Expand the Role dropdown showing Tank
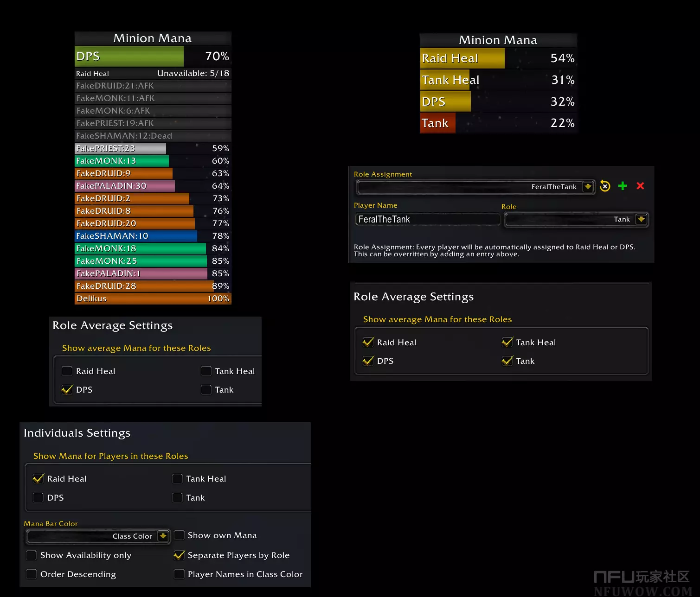 pos(641,219)
